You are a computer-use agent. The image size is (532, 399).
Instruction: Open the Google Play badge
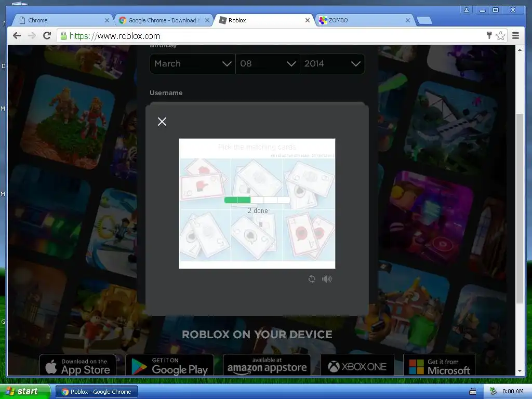pyautogui.click(x=170, y=365)
